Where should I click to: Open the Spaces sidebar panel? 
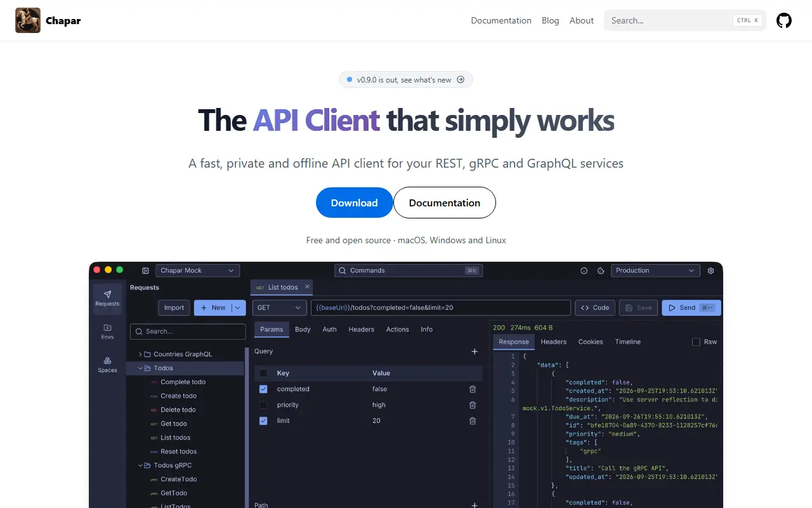tap(107, 364)
